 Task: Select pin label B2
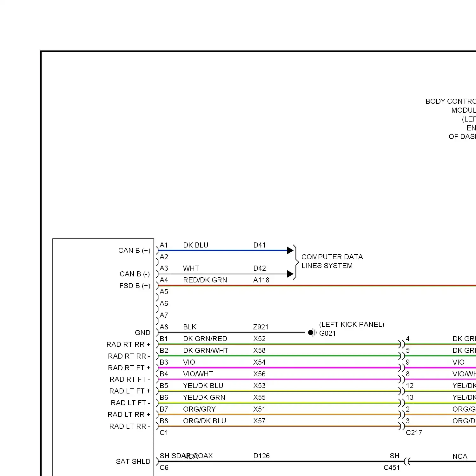tap(164, 350)
